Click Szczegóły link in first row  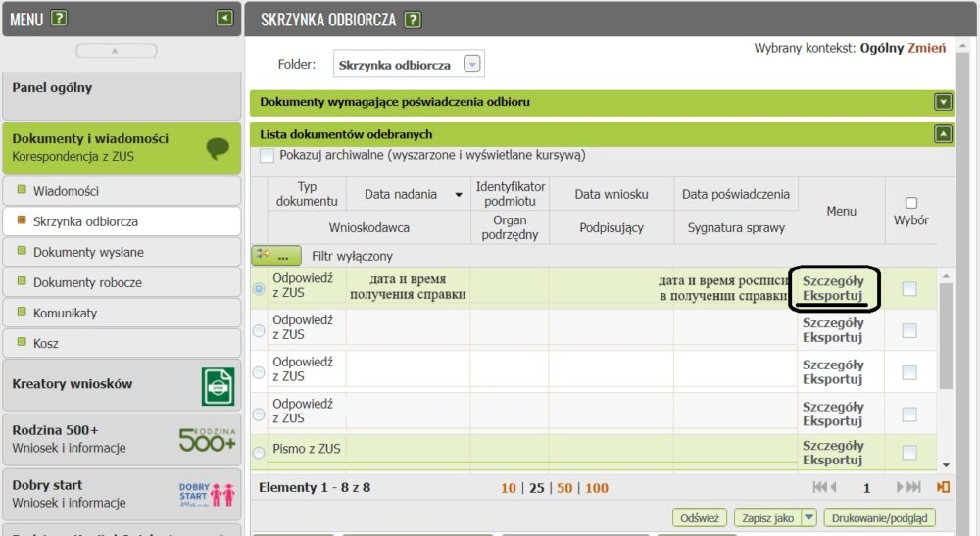pyautogui.click(x=832, y=280)
